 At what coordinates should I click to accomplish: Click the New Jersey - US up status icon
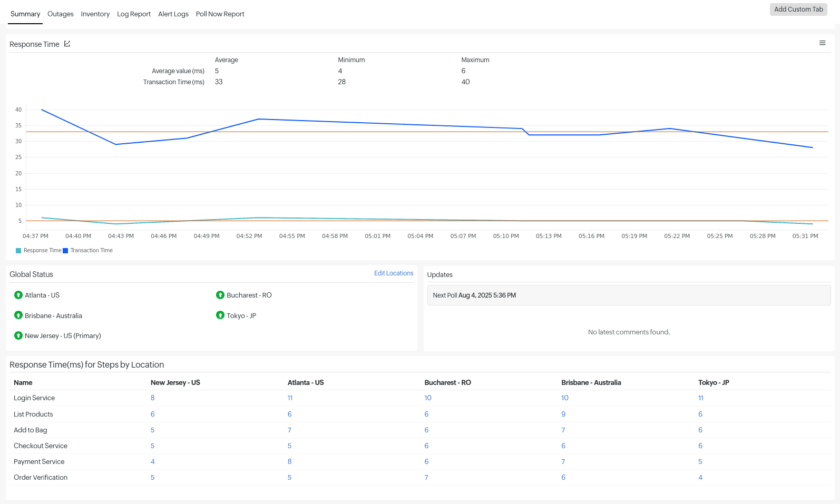click(18, 335)
